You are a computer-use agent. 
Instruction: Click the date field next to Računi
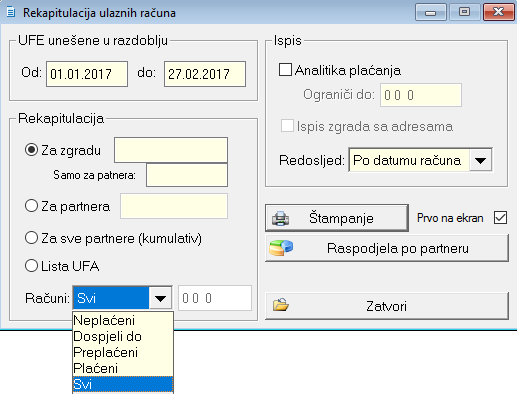pos(215,298)
